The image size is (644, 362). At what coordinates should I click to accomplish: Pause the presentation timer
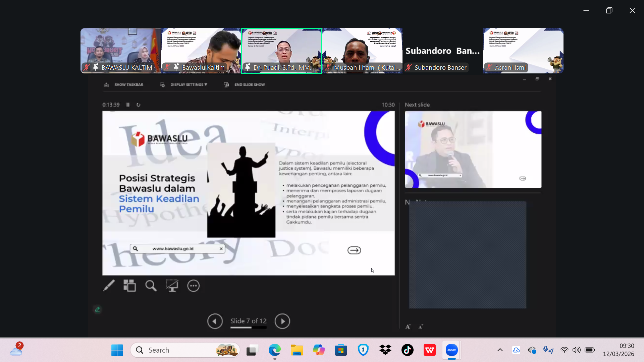pos(128,105)
